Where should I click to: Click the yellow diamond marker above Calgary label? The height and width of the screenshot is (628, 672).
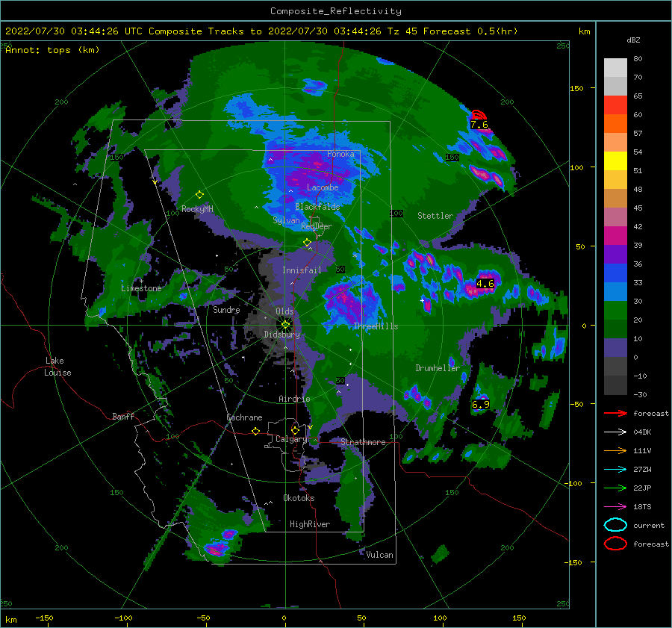295,430
